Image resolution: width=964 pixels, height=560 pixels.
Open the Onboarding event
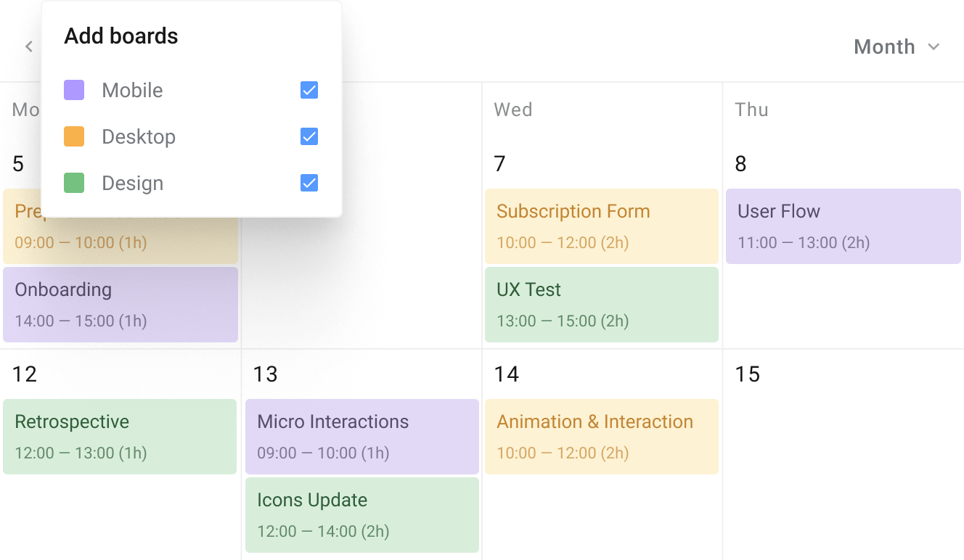pos(120,305)
